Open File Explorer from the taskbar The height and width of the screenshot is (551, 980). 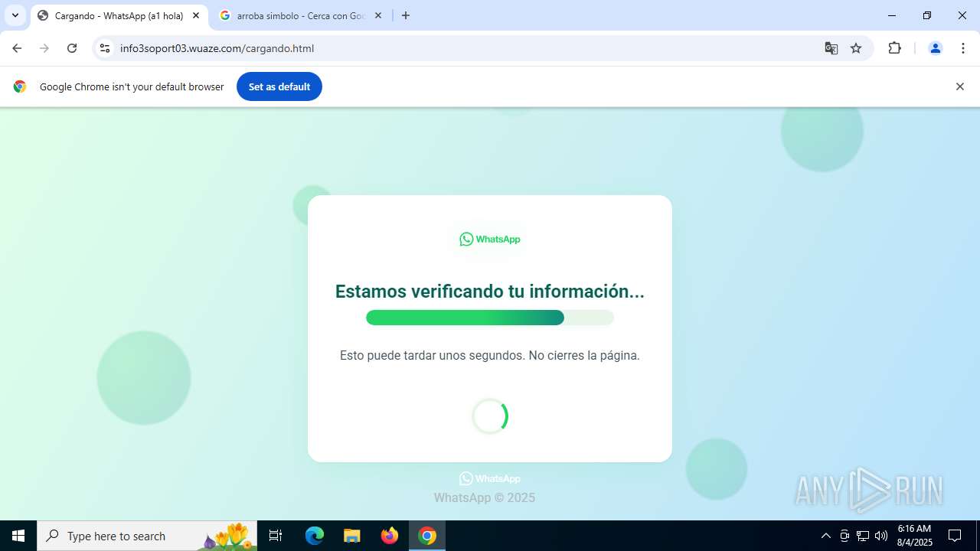[x=351, y=536]
